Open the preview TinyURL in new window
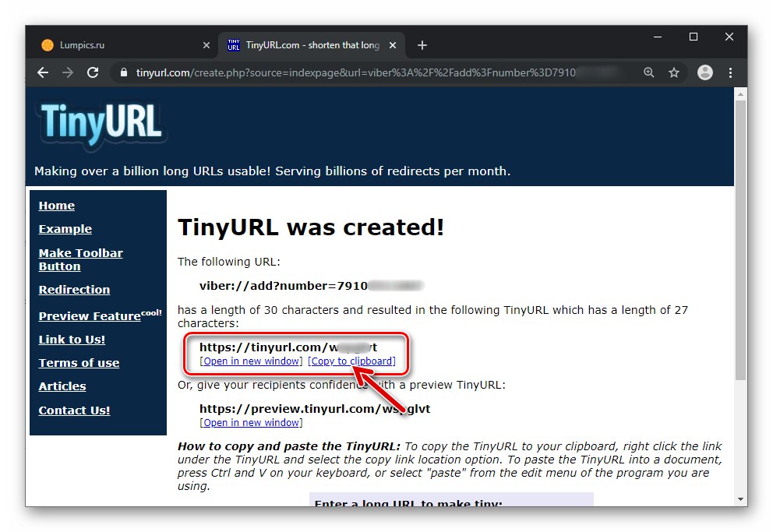The width and height of the screenshot is (773, 532). coord(252,423)
